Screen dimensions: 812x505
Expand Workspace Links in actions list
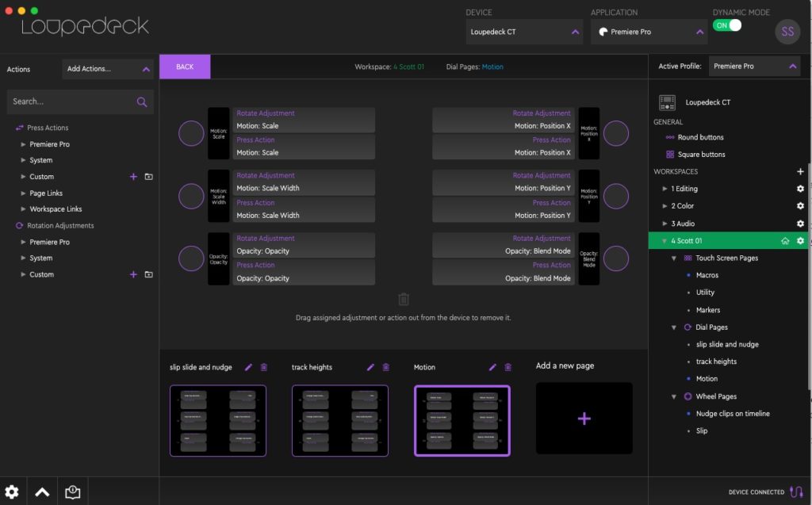click(x=23, y=209)
